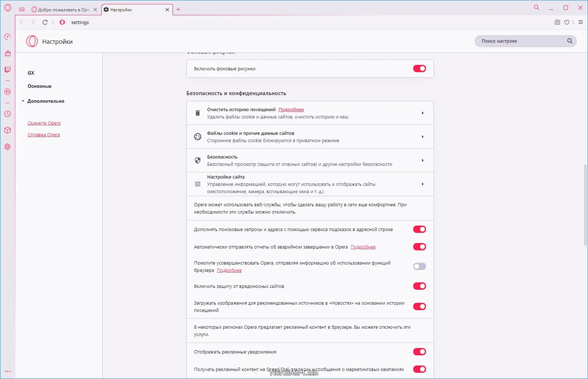Screen dimensions: 588x379
Task: Select the Настройки tab
Action: [137, 10]
